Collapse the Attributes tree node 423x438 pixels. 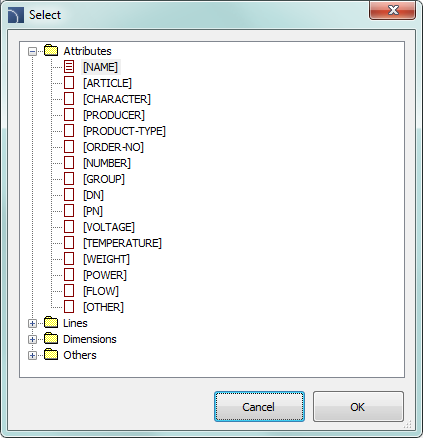32,51
